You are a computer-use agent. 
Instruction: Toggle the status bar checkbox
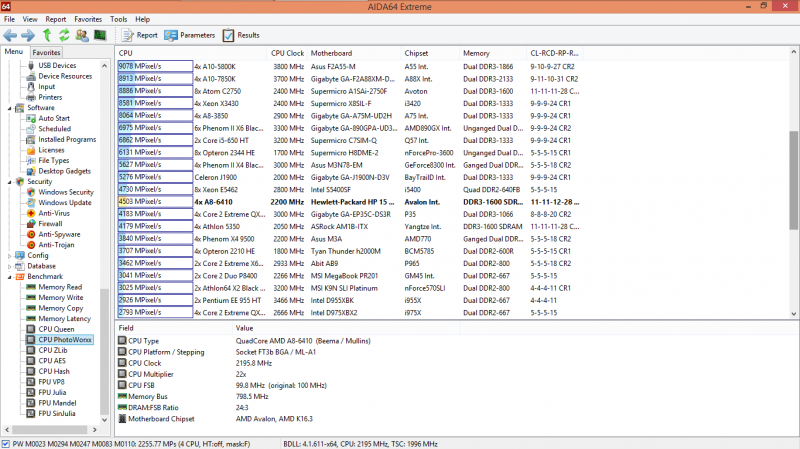pyautogui.click(x=6, y=444)
